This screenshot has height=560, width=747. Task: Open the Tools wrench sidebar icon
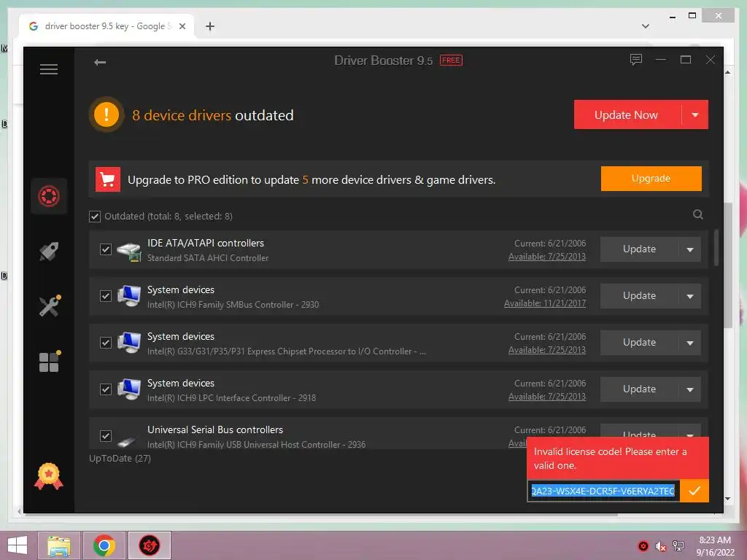point(50,306)
